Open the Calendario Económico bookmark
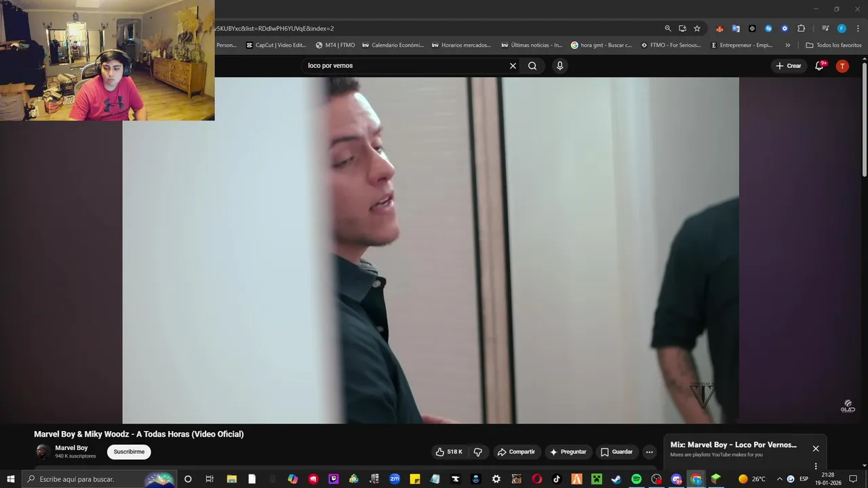Viewport: 868px width, 488px height. coord(393,45)
